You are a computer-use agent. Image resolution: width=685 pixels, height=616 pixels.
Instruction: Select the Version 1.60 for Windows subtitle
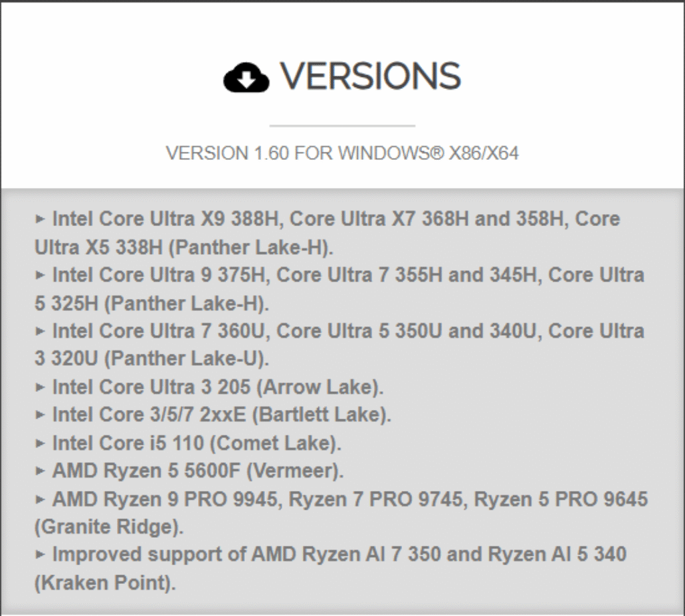pos(342,153)
